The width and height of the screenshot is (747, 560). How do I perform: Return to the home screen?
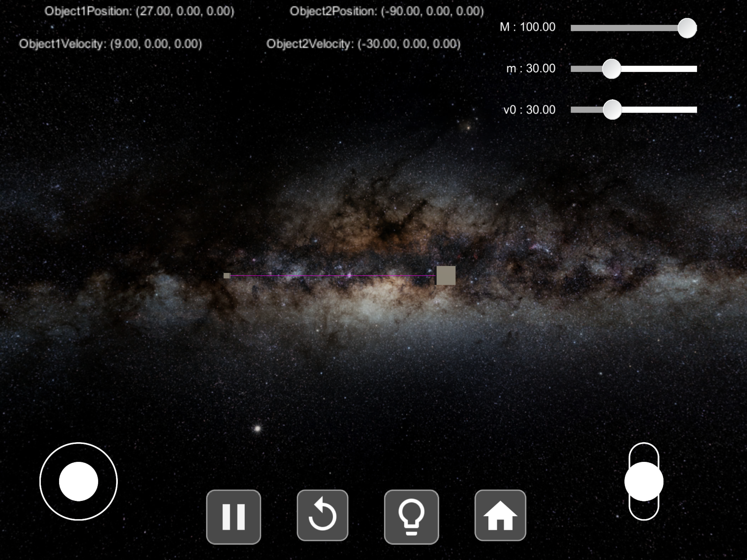(x=500, y=515)
